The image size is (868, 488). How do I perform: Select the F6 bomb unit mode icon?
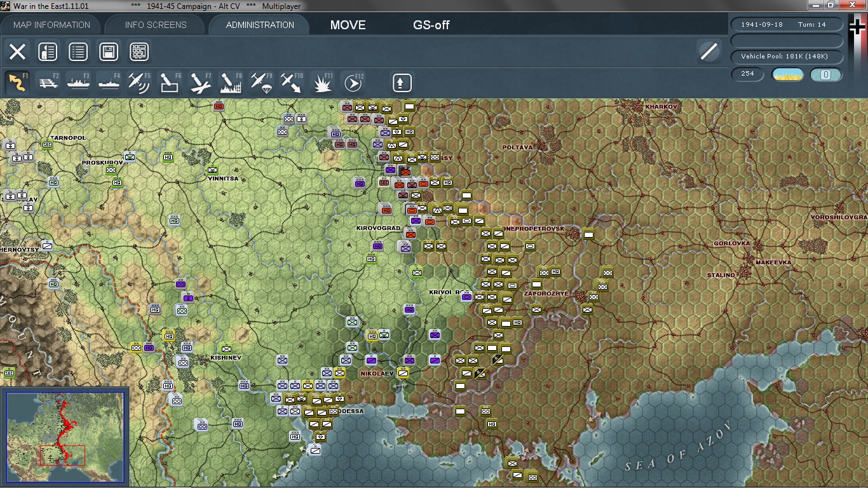click(170, 83)
